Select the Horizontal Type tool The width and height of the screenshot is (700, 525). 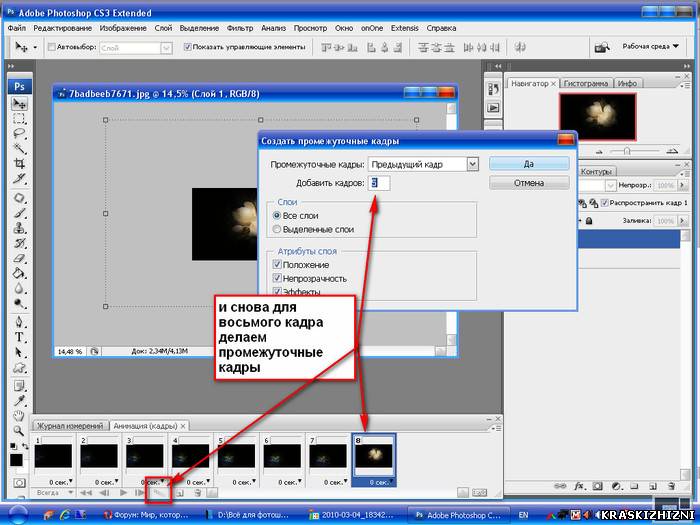[19, 337]
